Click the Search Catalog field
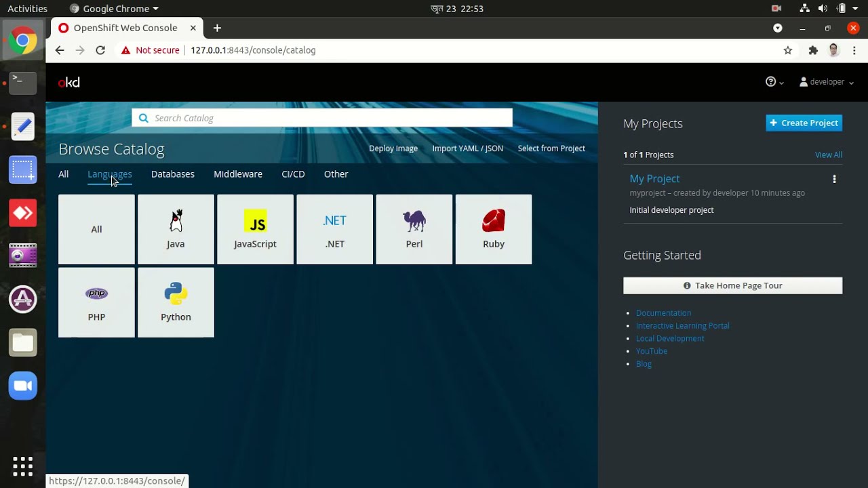The height and width of the screenshot is (488, 868). [x=322, y=118]
